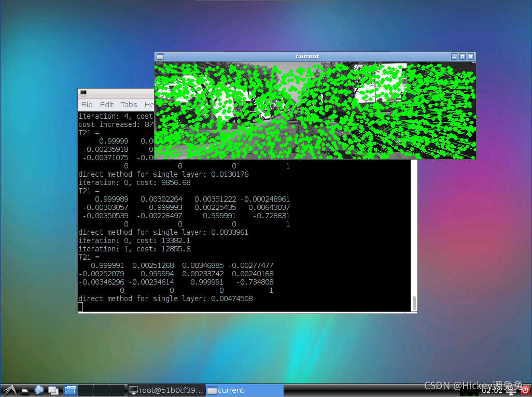Click the matrix value -0.728631
The image size is (532, 397).
(x=271, y=216)
